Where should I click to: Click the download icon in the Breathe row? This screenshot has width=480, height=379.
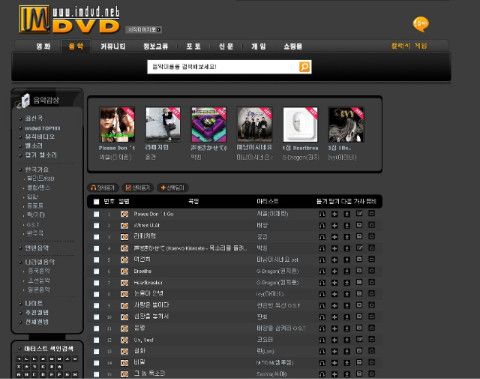coord(347,271)
